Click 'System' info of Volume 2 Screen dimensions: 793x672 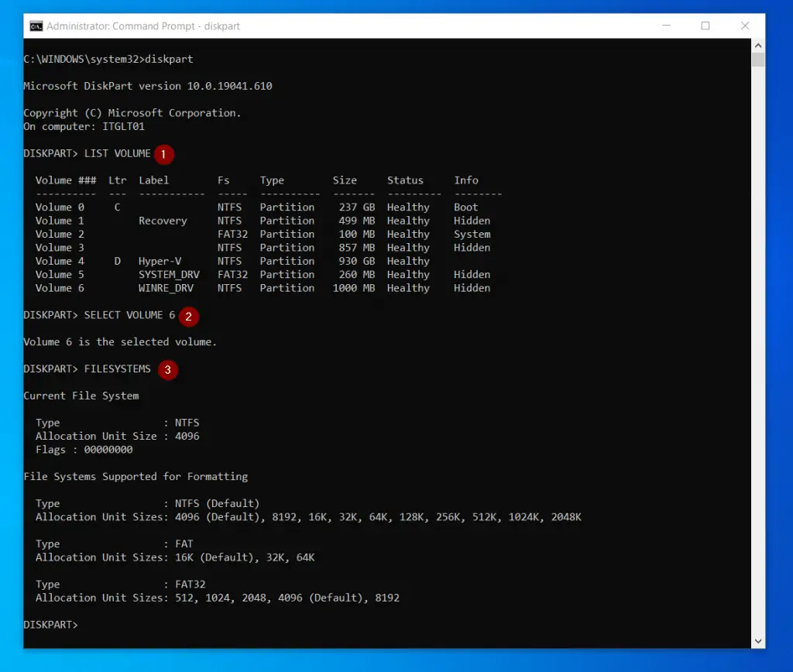[x=472, y=234]
